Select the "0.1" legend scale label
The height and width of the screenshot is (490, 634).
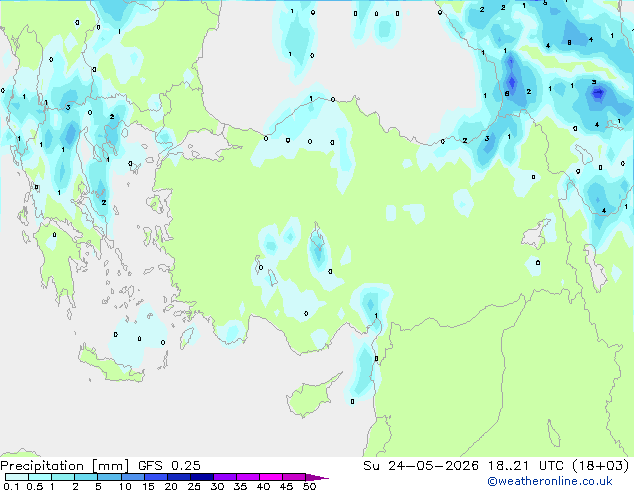(11, 486)
